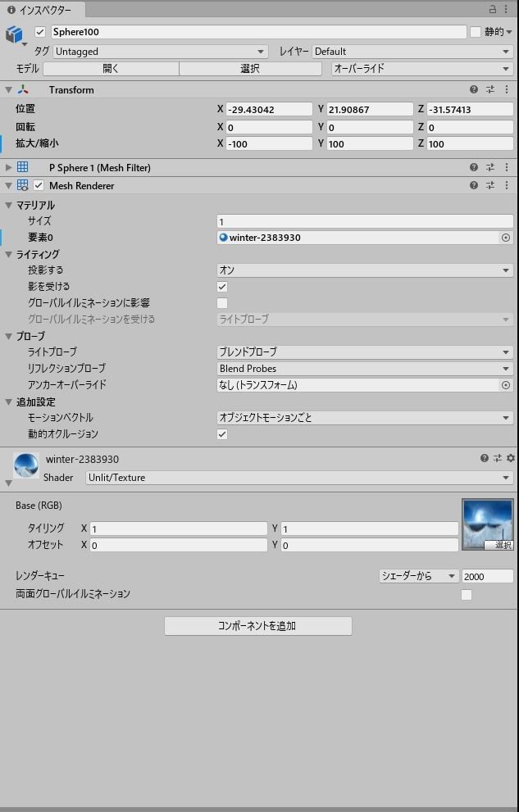Toggle Mesh Renderer enabled checkbox
This screenshot has height=812, width=519.
point(39,185)
